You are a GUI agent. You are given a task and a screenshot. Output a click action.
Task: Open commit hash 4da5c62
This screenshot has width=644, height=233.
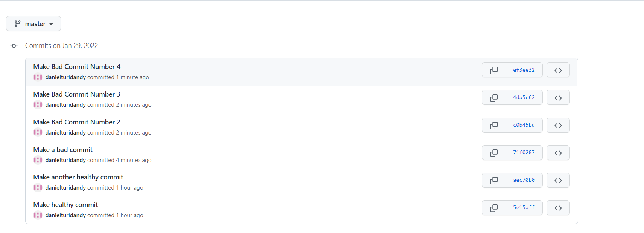pos(524,98)
